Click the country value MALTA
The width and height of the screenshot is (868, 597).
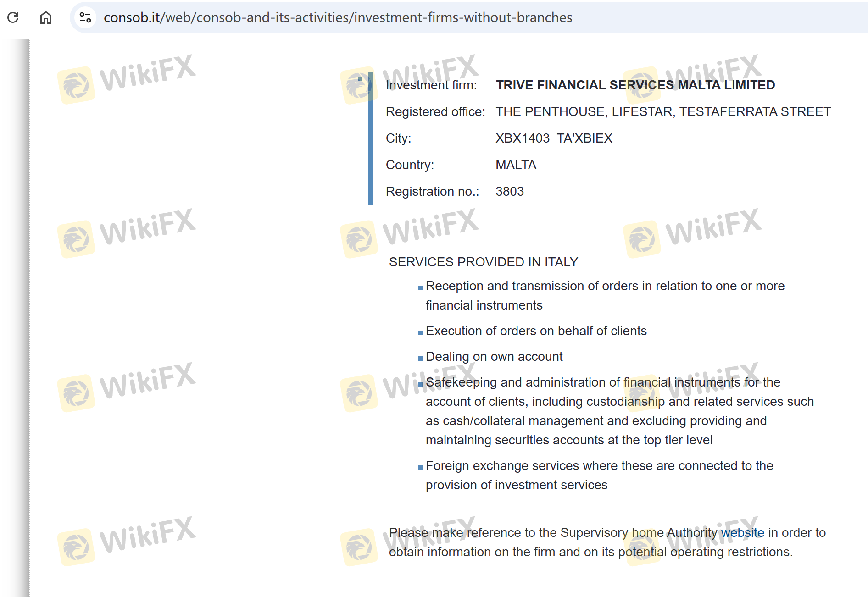(516, 165)
